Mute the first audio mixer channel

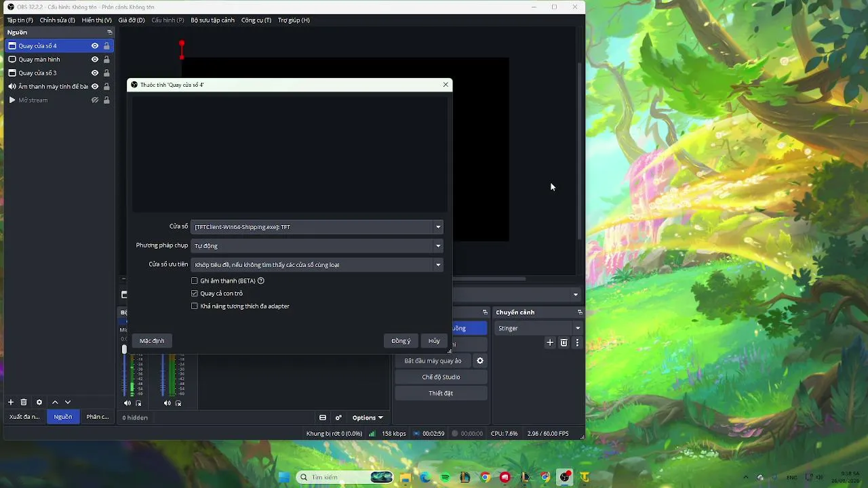click(127, 403)
